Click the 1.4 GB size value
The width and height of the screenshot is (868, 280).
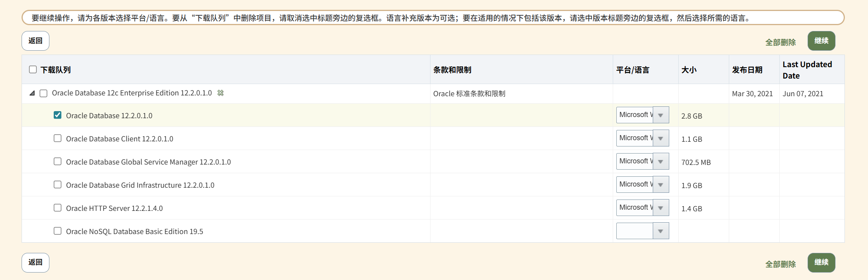point(692,209)
